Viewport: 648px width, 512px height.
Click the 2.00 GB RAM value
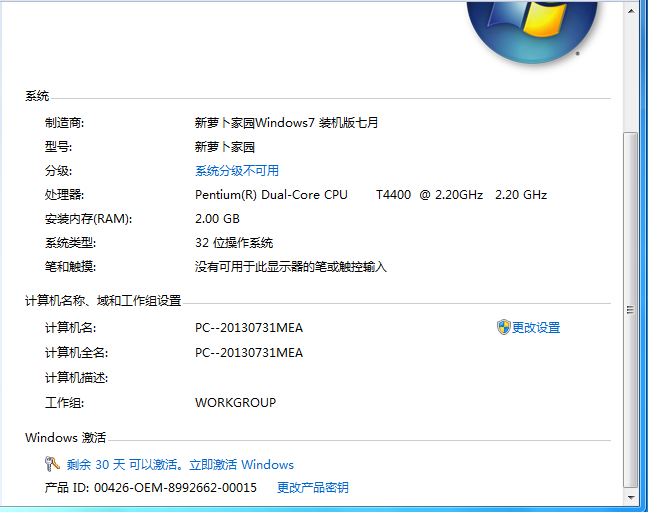[217, 219]
